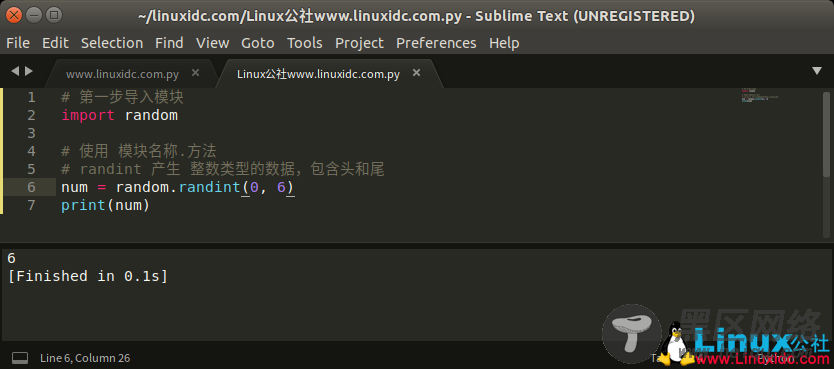Click line number 4 in gutter
Viewport: 834px width, 369px height.
click(31, 151)
